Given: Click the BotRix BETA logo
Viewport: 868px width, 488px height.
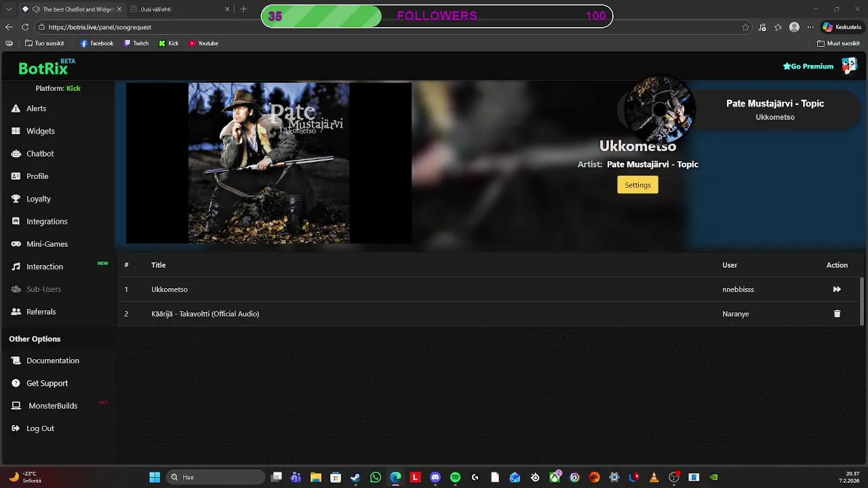Looking at the screenshot, I should coord(46,67).
